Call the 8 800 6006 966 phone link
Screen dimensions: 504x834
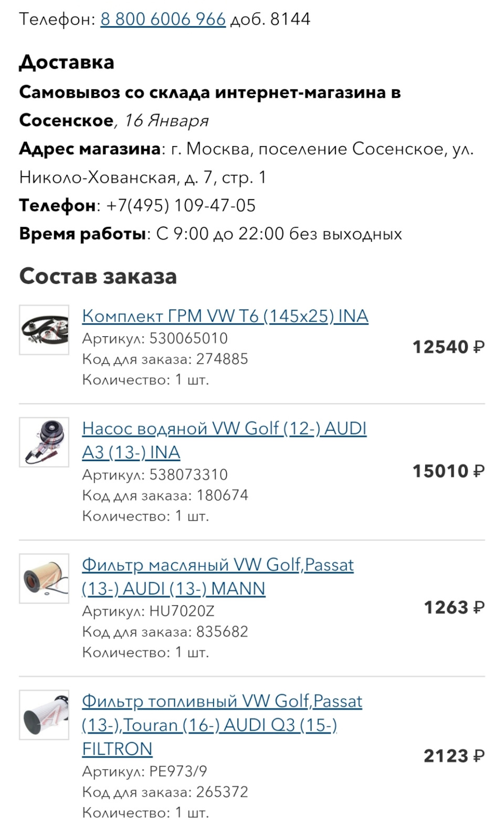[x=163, y=19]
